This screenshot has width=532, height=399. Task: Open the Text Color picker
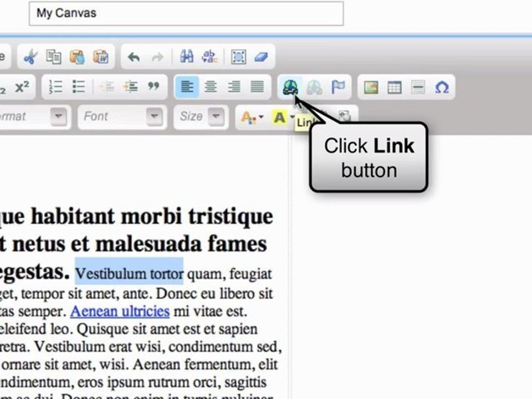[x=252, y=117]
